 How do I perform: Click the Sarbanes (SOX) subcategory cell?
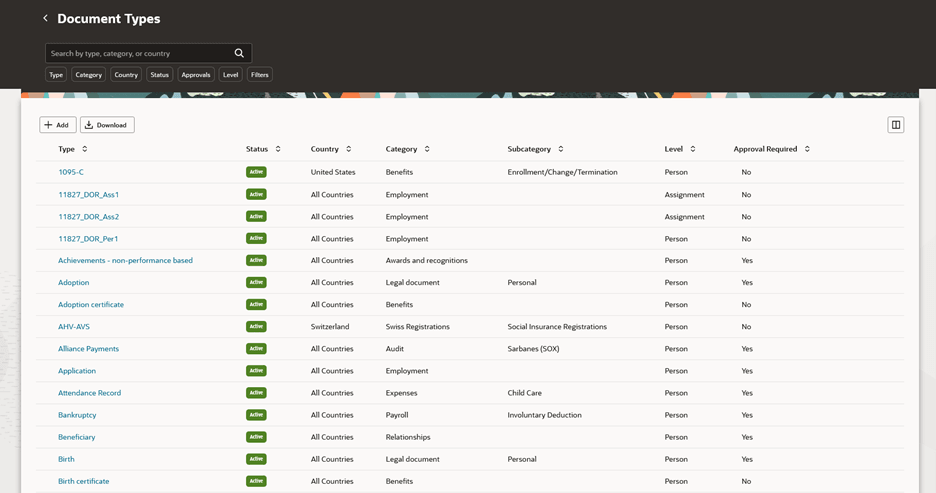[533, 349]
